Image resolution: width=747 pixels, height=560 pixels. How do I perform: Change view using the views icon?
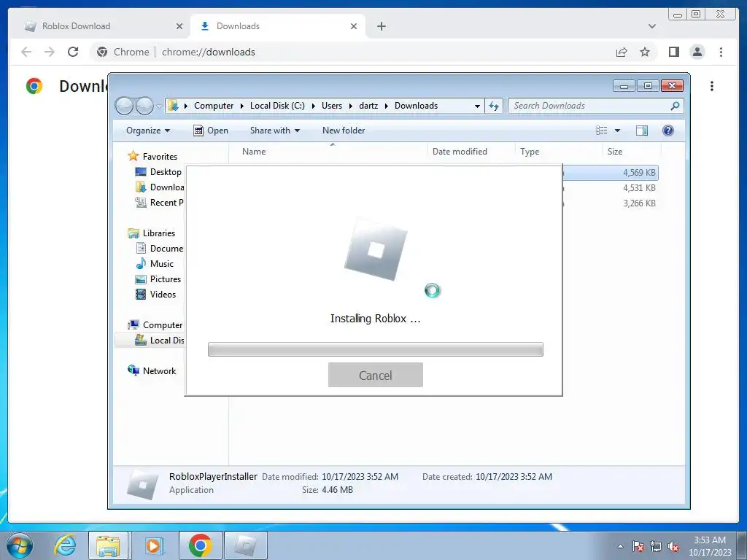tap(602, 131)
